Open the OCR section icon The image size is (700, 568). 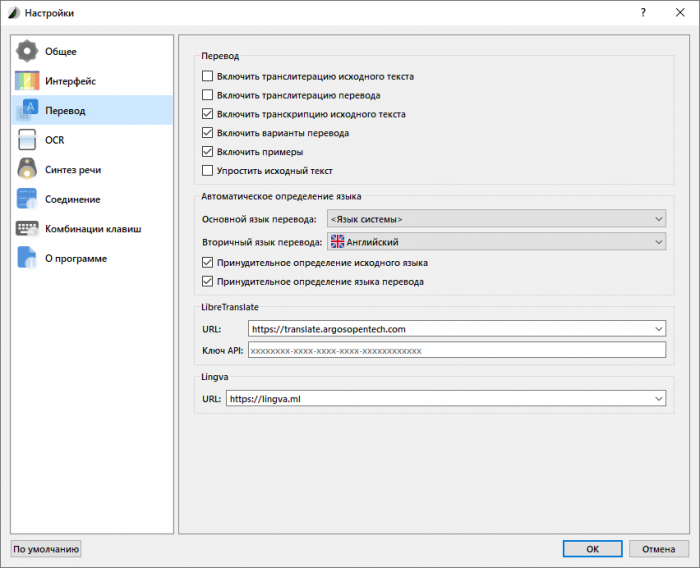tap(28, 140)
